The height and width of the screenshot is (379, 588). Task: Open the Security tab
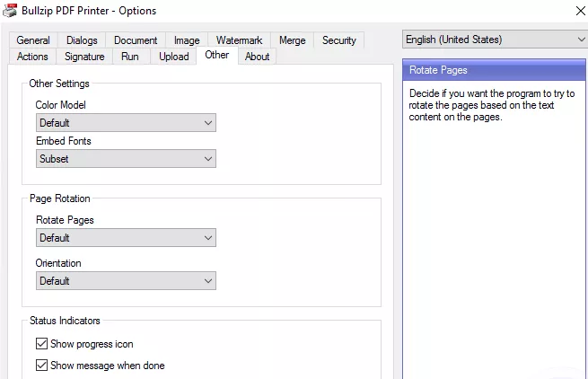[x=339, y=40]
